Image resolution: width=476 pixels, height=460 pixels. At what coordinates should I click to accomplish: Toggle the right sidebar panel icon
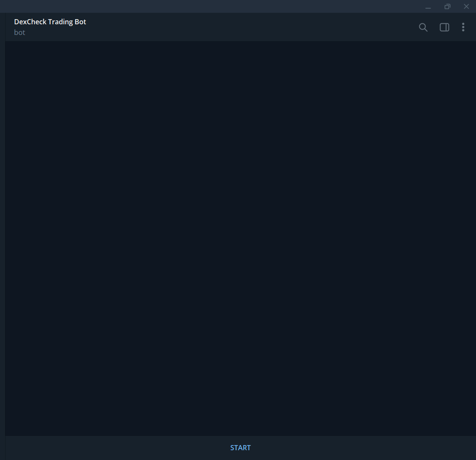pos(444,27)
